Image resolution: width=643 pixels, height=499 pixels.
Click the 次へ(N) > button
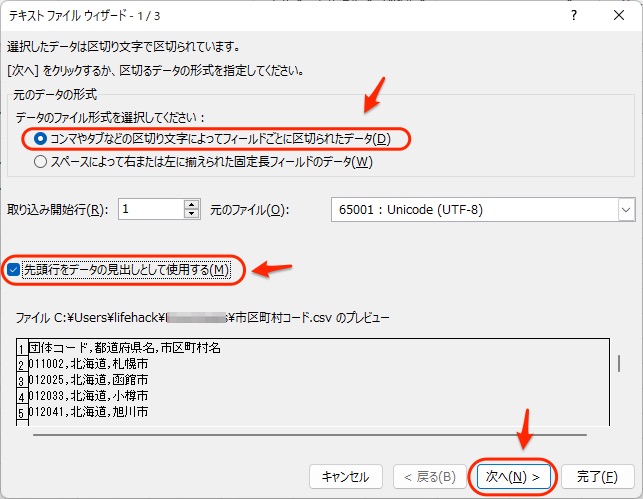click(513, 476)
